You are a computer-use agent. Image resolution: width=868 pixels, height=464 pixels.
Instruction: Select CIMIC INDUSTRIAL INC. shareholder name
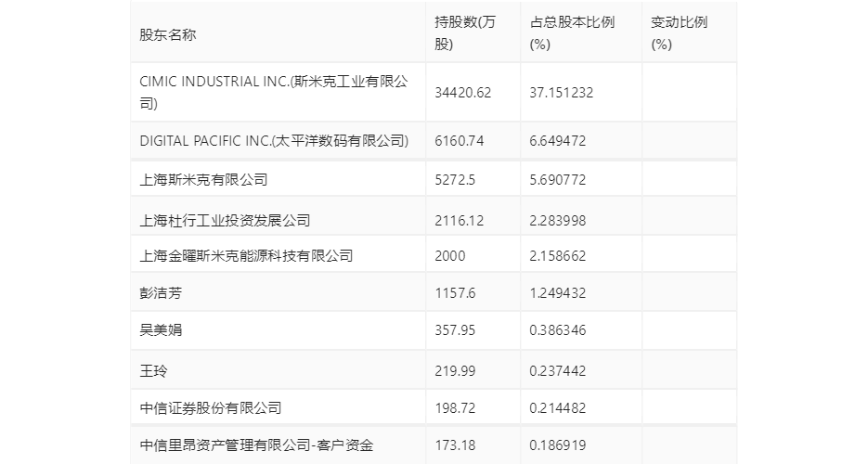coord(274,93)
